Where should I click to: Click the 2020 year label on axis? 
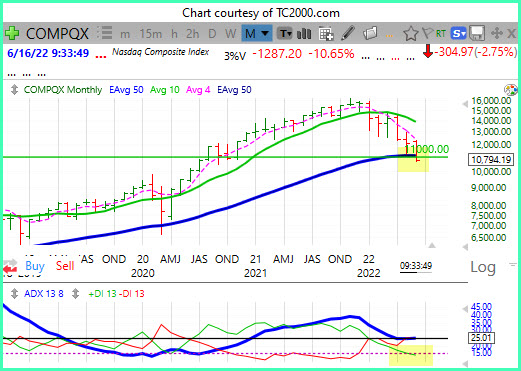(143, 273)
